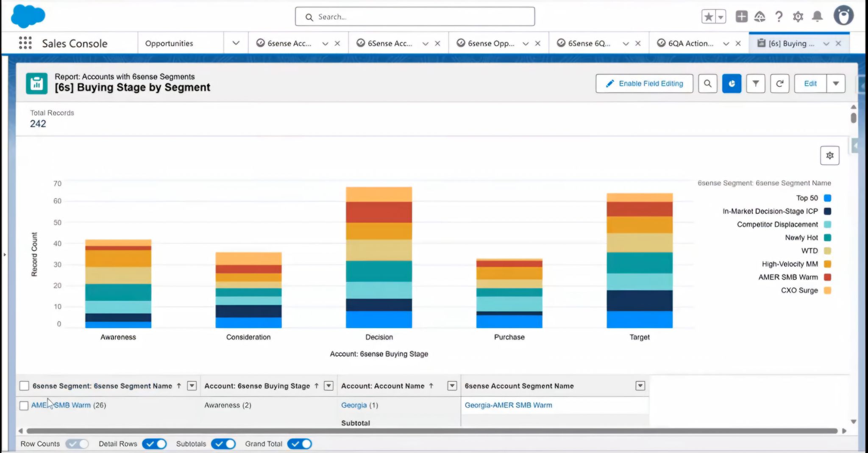The width and height of the screenshot is (868, 453).
Task: Click the Enable Field Editing button
Action: point(644,83)
